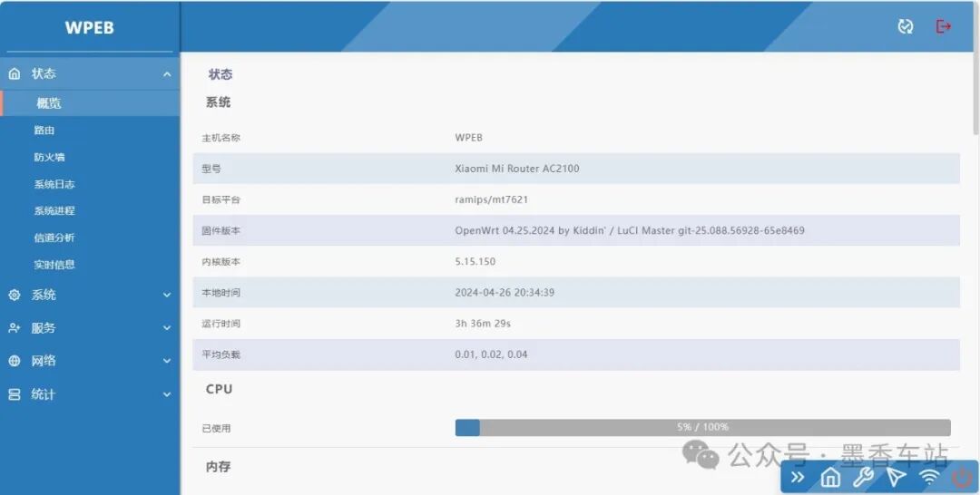Click the CPU usage progress bar
Viewport: 980px width, 495px height.
[x=702, y=428]
